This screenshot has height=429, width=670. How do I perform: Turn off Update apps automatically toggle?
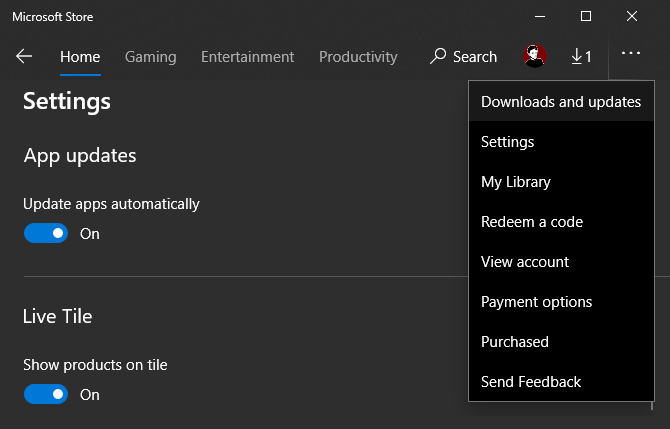pos(46,234)
